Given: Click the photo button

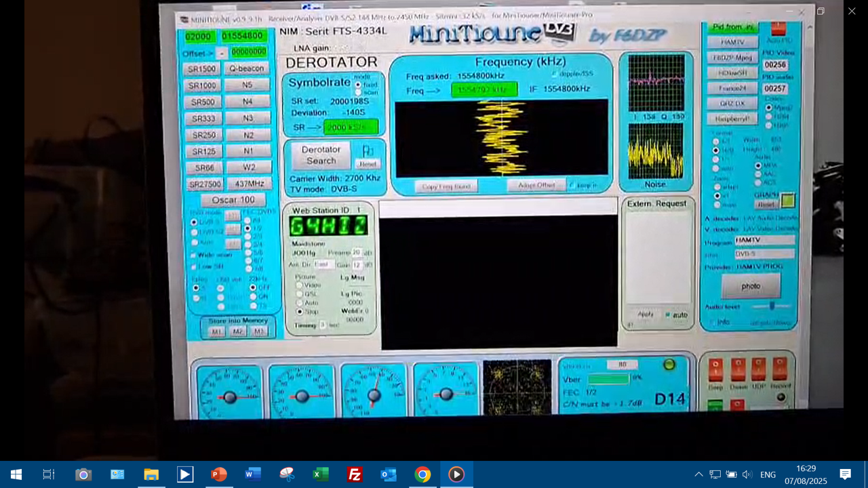Looking at the screenshot, I should tap(751, 286).
